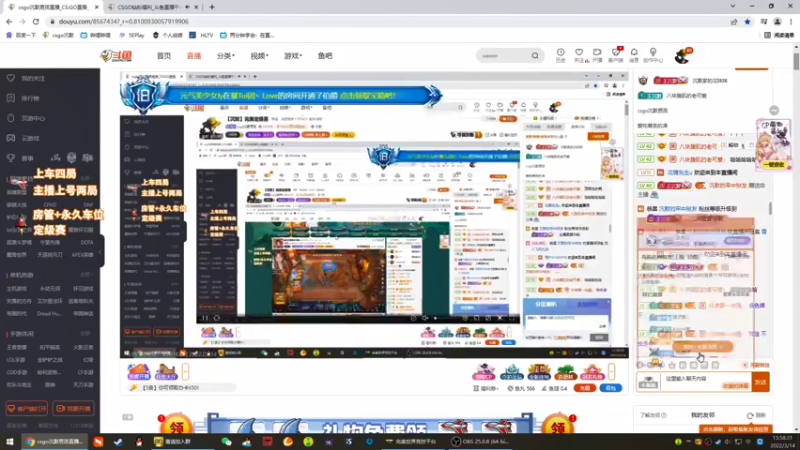
Task: Open the 首页 home nav item
Action: click(164, 56)
